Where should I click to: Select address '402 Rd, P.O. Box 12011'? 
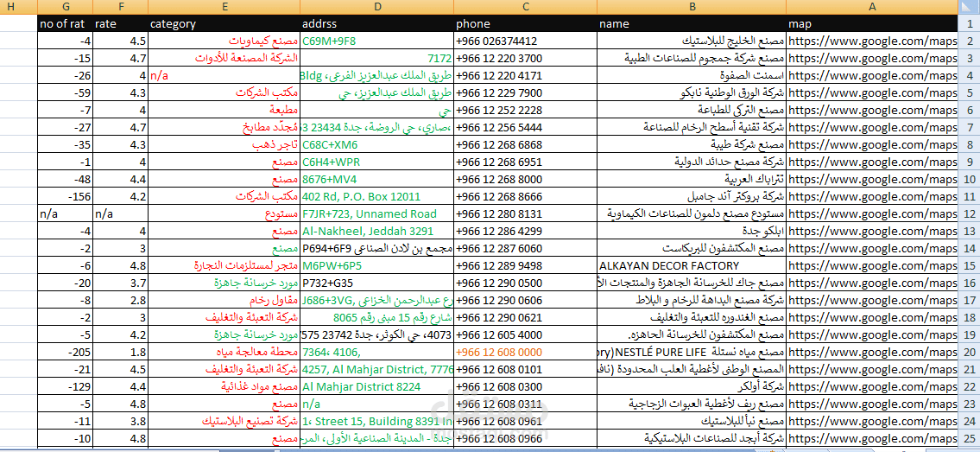(x=377, y=196)
